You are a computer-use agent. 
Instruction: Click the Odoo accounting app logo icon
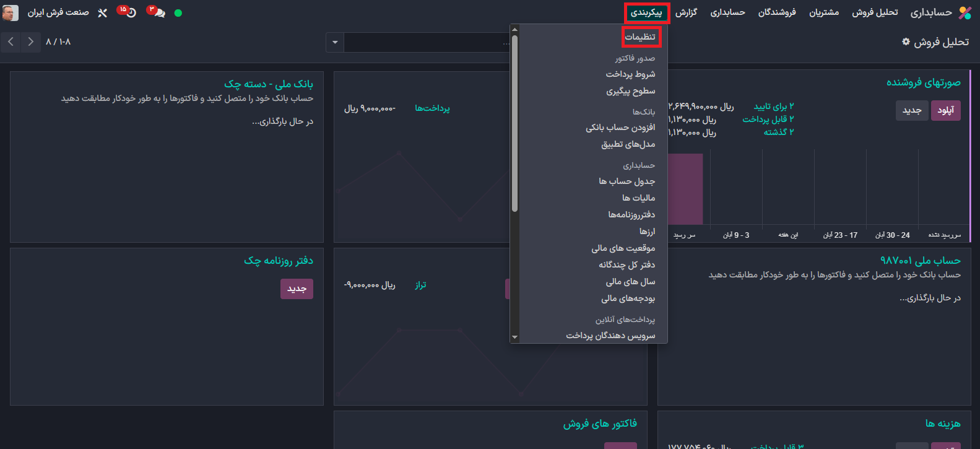tap(965, 12)
